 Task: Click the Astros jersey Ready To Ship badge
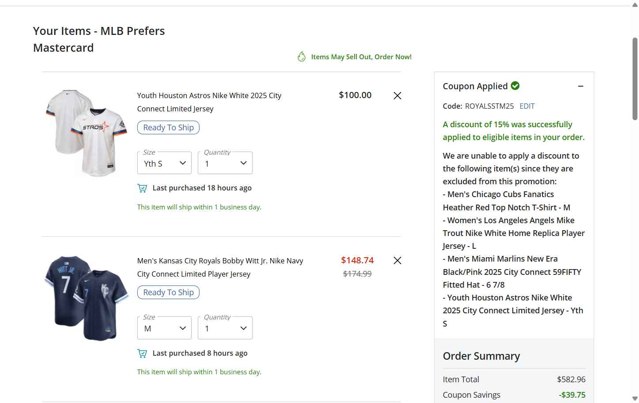click(x=168, y=128)
